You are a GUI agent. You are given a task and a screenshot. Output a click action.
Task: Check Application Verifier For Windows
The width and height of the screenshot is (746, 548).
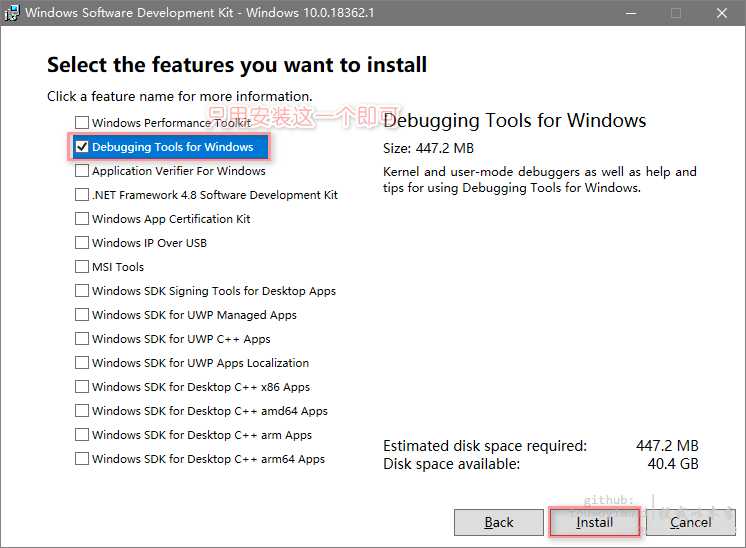click(x=82, y=171)
